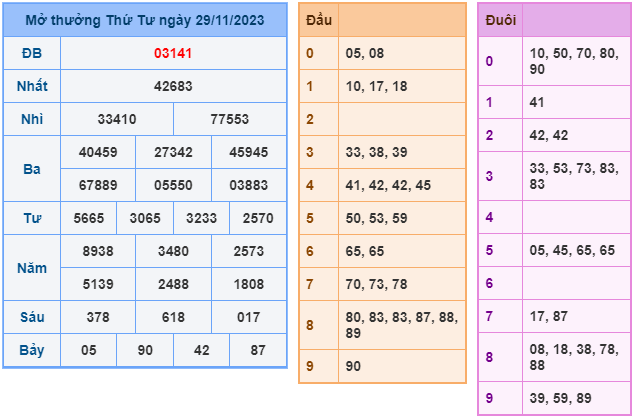This screenshot has width=634, height=418.
Task: Click third prize number 67889
Action: point(98,185)
